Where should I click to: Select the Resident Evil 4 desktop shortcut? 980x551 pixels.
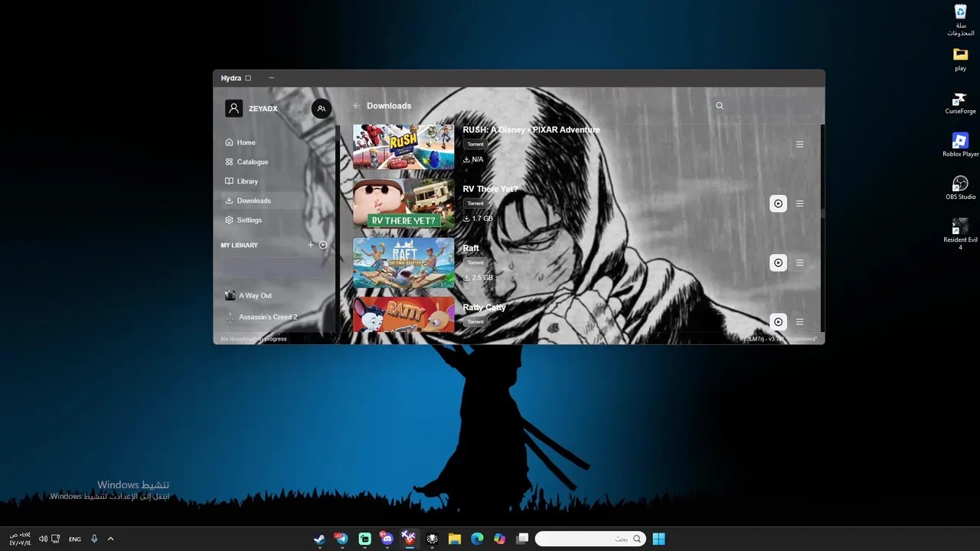click(960, 234)
